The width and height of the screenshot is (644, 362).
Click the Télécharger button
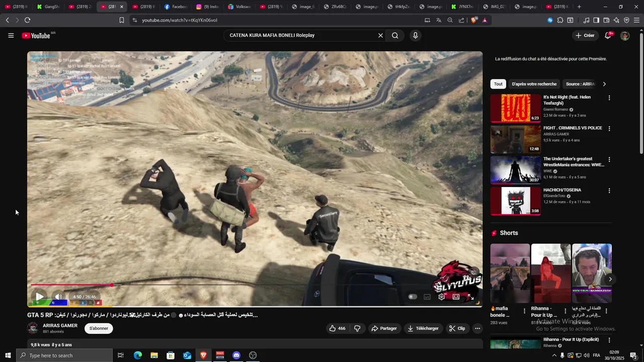[x=423, y=328]
